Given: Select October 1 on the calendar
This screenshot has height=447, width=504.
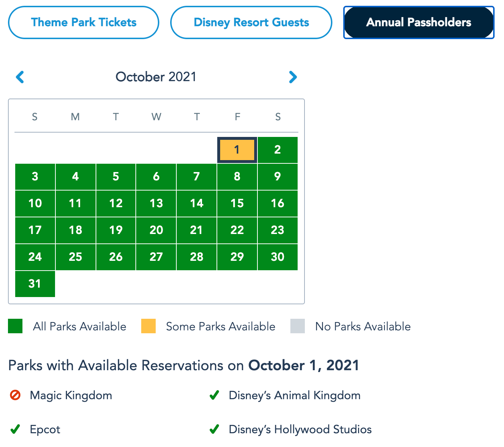Looking at the screenshot, I should [237, 150].
